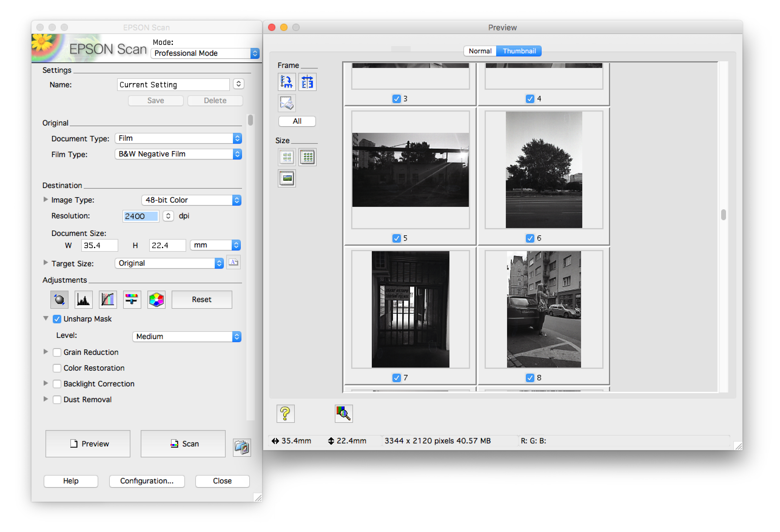Uncheck thumbnail frame 4 checkbox

coord(530,99)
